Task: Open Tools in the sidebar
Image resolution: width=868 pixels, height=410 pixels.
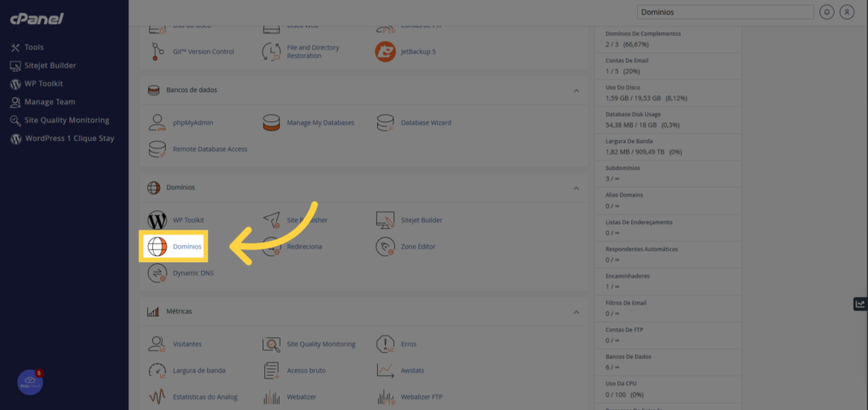Action: [27, 48]
